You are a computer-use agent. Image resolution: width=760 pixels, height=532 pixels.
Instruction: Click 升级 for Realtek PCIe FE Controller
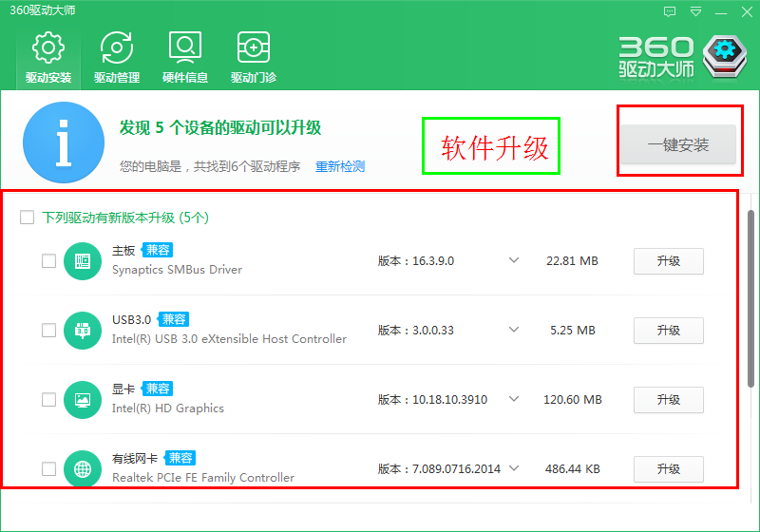coord(669,469)
